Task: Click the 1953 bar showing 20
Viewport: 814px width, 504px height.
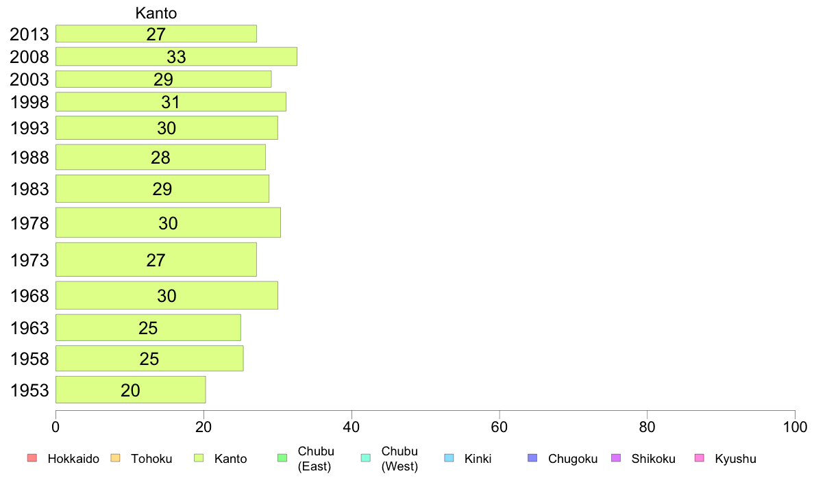Action: click(x=130, y=390)
